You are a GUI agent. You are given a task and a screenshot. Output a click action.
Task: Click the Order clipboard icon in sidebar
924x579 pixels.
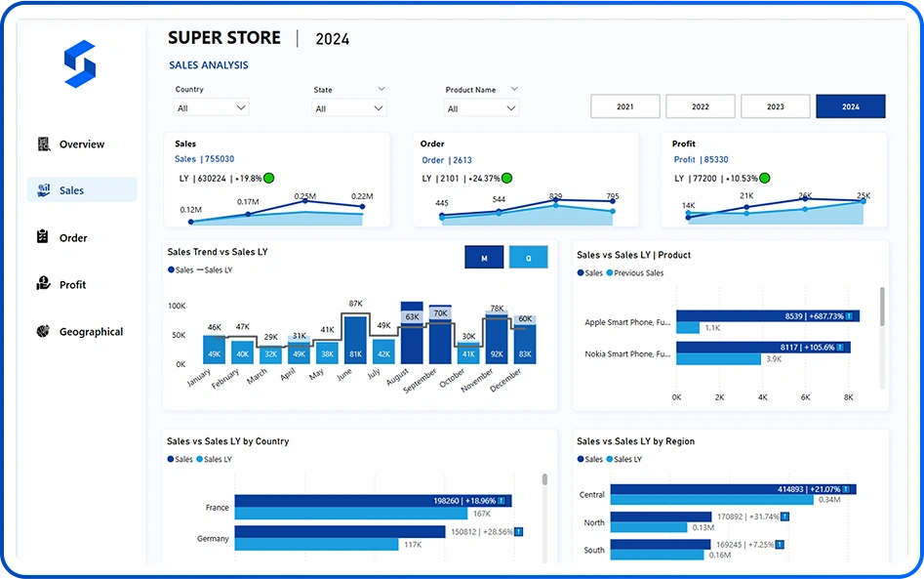pos(43,237)
